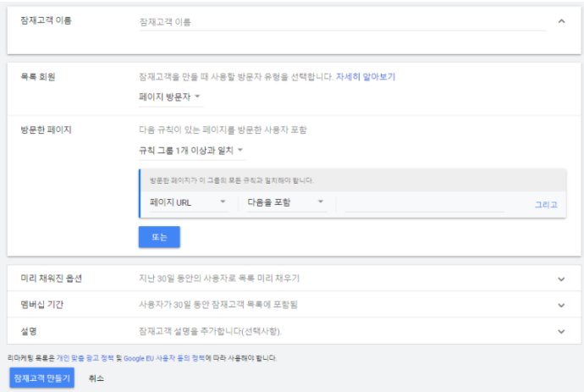This screenshot has width=584, height=392.
Task: Click the 다음 규칙이 있는 페이지를 방문한 사용자 포함 text
Action: pos(223,130)
